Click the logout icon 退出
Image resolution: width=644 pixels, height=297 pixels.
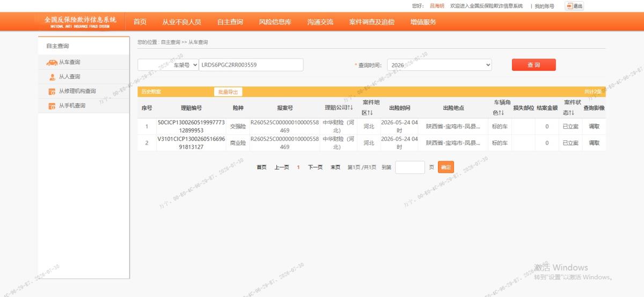[574, 6]
